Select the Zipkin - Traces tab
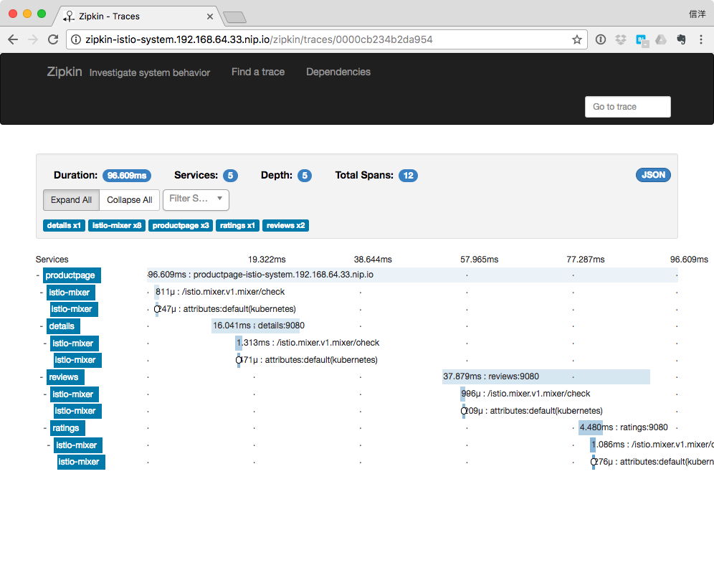714x588 pixels. [x=137, y=16]
